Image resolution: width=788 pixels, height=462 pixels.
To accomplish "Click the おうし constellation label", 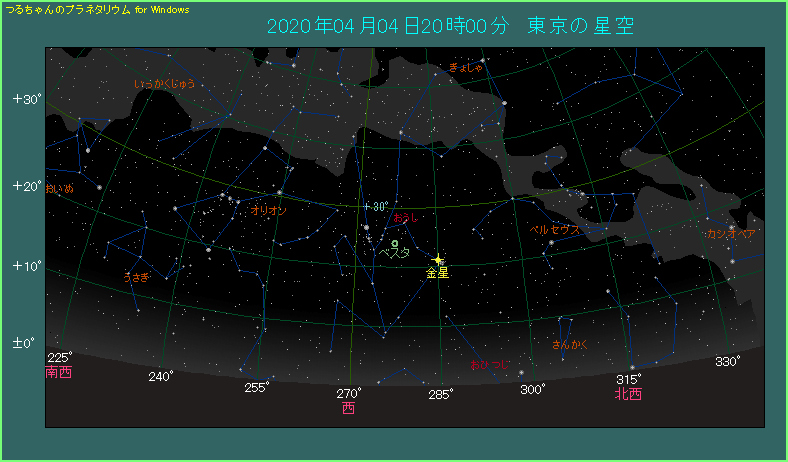I will 405,216.
